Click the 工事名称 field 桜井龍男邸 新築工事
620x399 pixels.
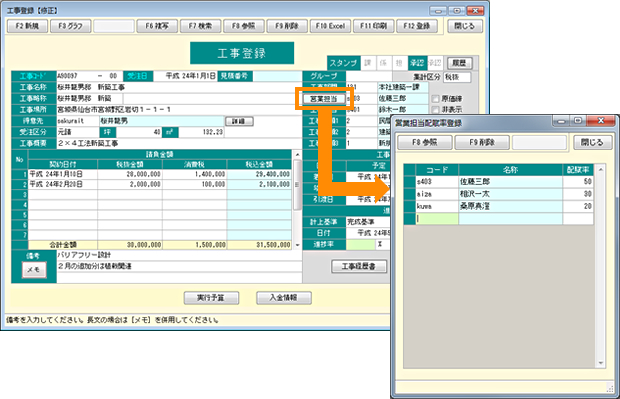click(179, 87)
